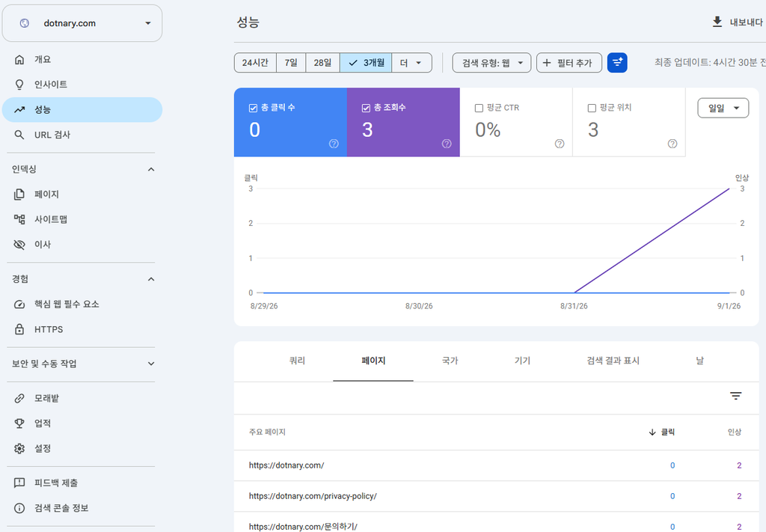Enable the 평균 위치 checkbox
Viewport: 766px width, 532px height.
[x=592, y=108]
